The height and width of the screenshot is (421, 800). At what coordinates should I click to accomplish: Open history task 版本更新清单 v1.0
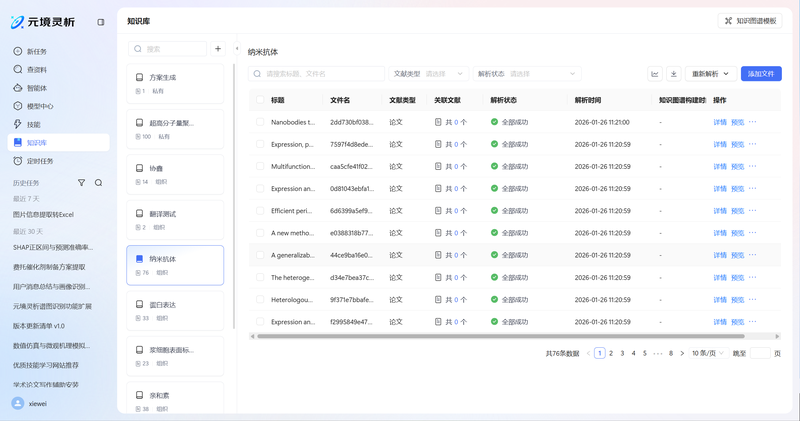point(39,326)
